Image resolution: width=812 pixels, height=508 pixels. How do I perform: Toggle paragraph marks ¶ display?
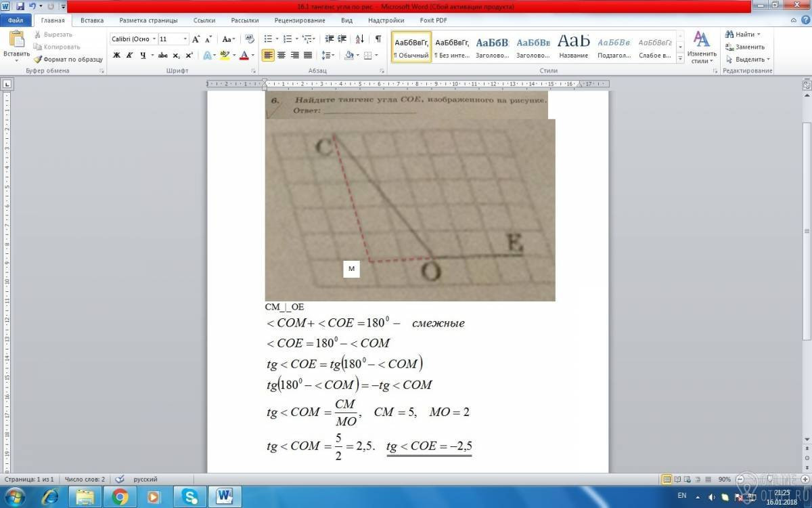pyautogui.click(x=378, y=39)
